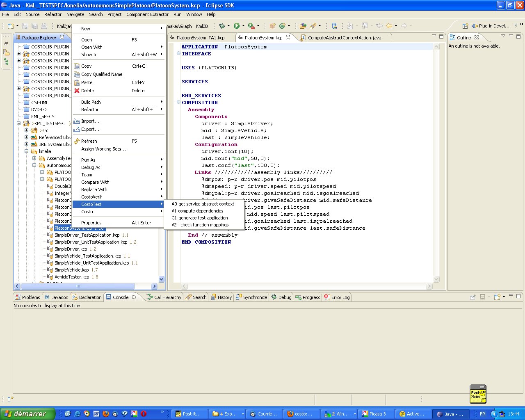Viewport: 525px width, 420px height.
Task: Select 'G1-generate test application' submenu item
Action: coord(200,218)
